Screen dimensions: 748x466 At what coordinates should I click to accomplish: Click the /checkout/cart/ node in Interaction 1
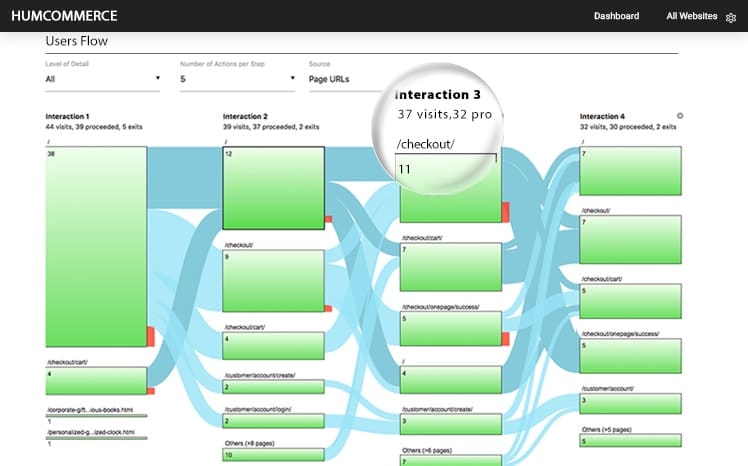pos(96,380)
